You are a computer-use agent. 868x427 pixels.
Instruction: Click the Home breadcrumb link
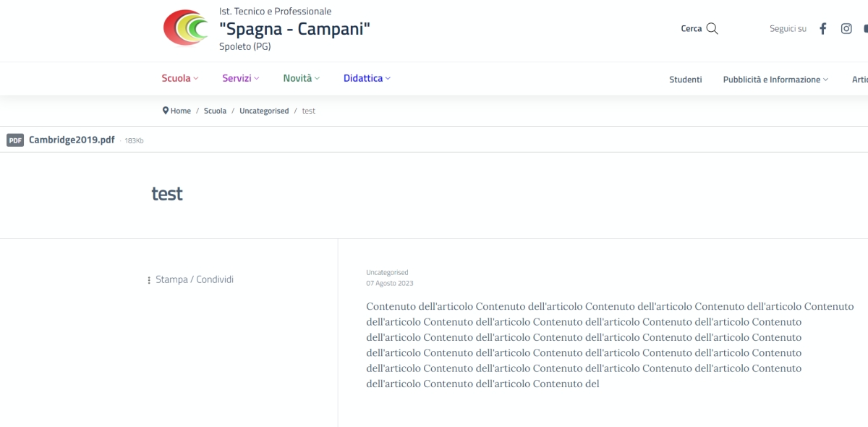pyautogui.click(x=181, y=111)
